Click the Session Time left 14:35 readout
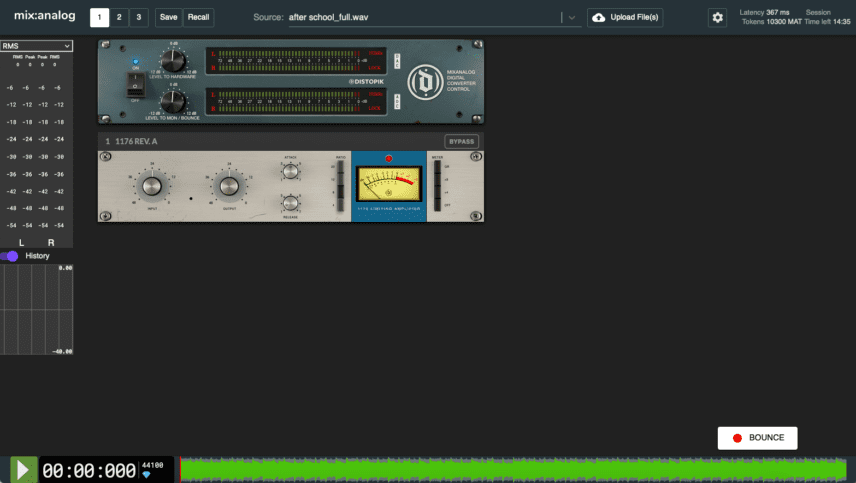The height and width of the screenshot is (483, 856). pos(827,17)
